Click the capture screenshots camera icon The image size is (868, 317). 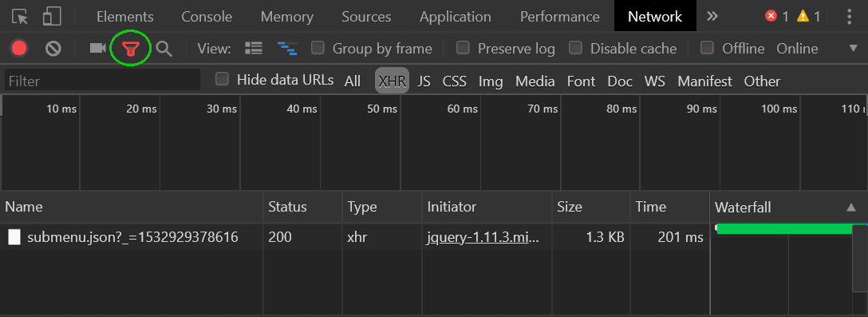point(97,49)
